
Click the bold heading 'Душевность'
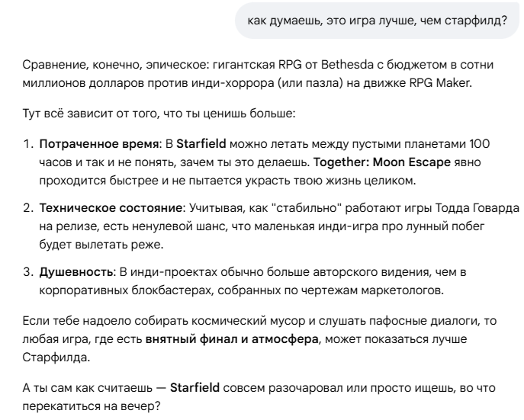(x=76, y=272)
